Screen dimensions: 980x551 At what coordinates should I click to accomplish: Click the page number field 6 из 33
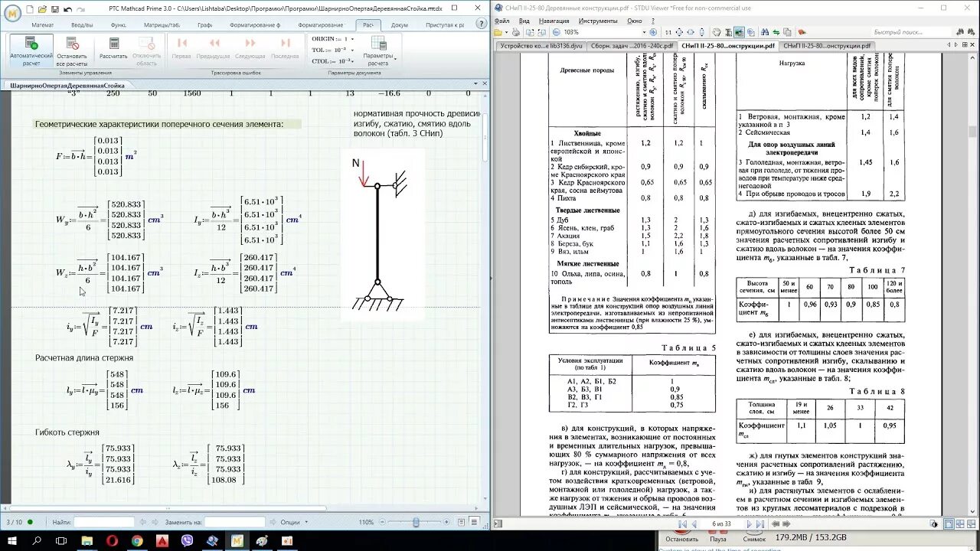[721, 523]
